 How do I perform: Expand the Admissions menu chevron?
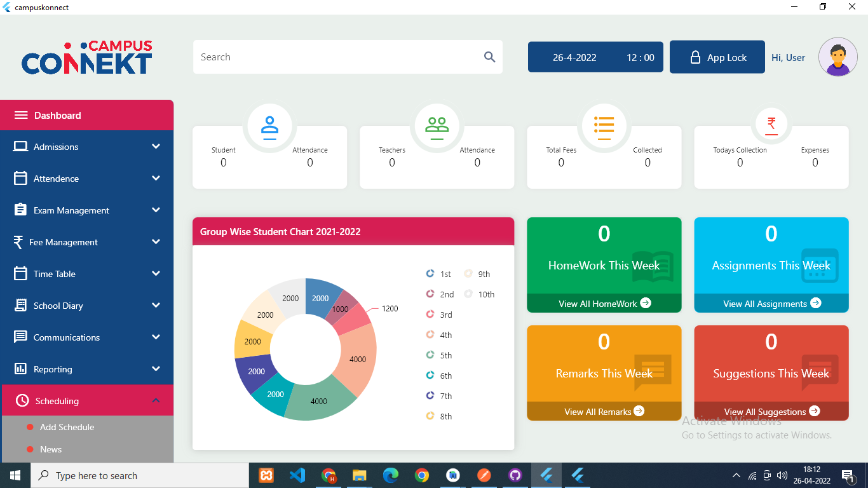coord(156,147)
